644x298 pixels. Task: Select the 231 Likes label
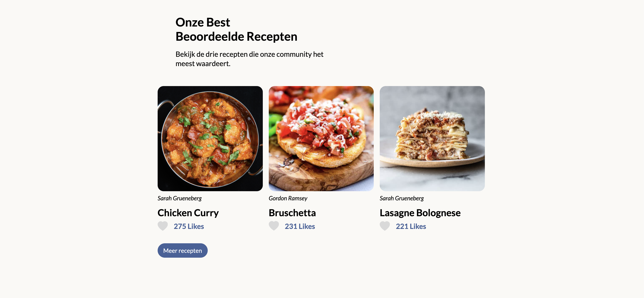point(300,226)
